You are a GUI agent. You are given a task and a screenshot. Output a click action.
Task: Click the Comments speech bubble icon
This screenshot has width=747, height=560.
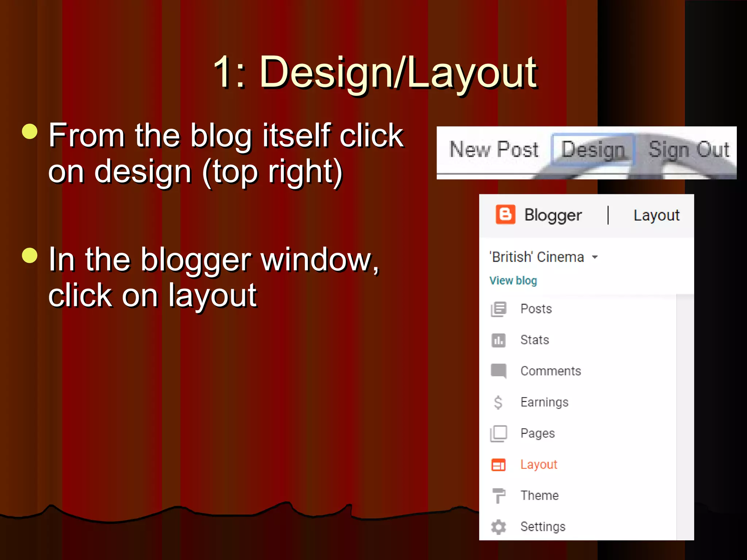point(498,371)
